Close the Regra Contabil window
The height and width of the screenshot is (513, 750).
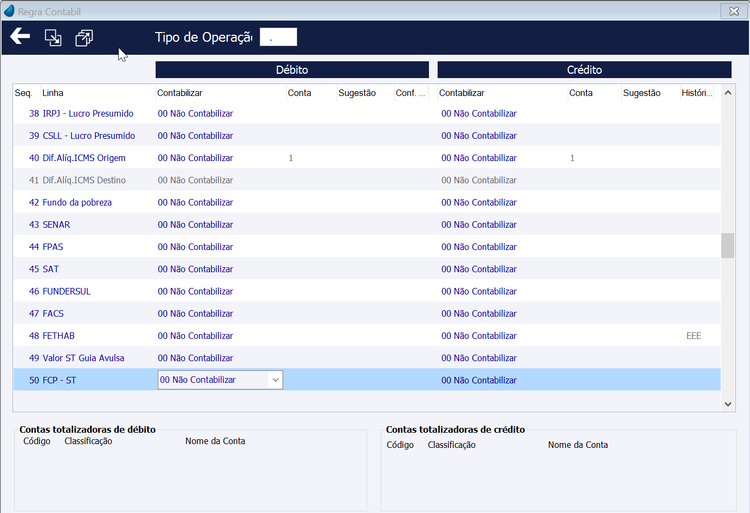[x=734, y=11]
